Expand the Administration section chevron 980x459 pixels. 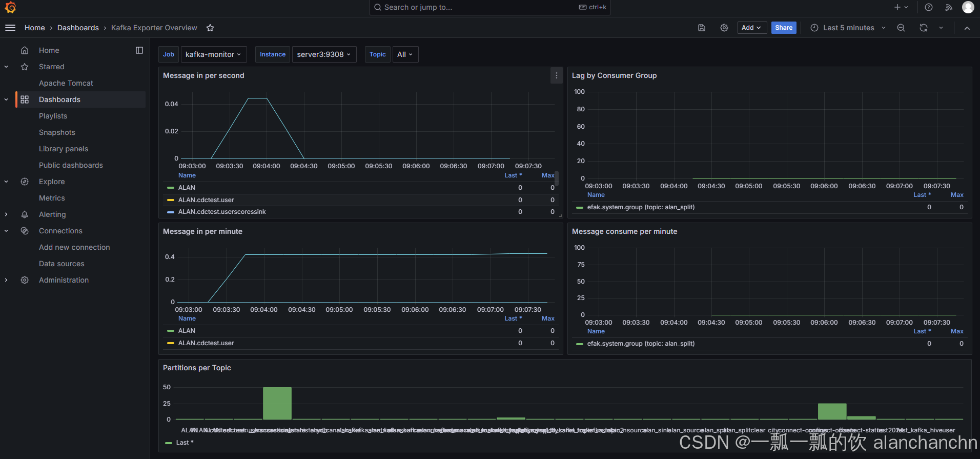6,280
